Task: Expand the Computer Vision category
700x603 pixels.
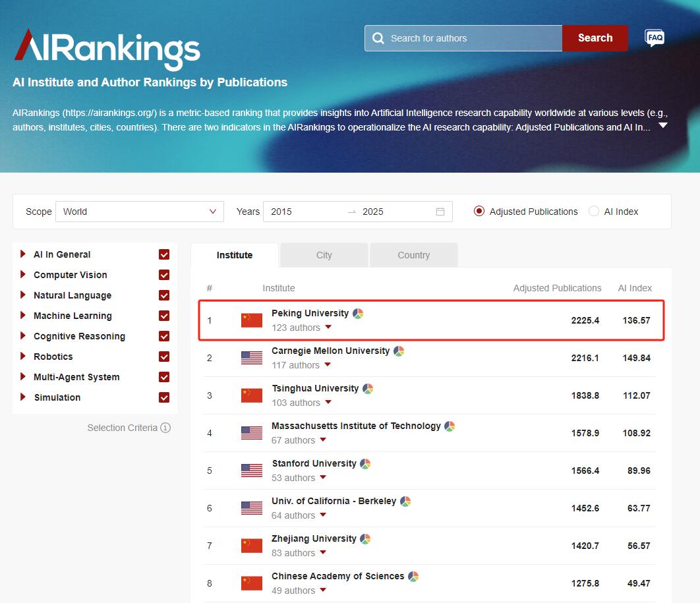Action: [x=23, y=275]
